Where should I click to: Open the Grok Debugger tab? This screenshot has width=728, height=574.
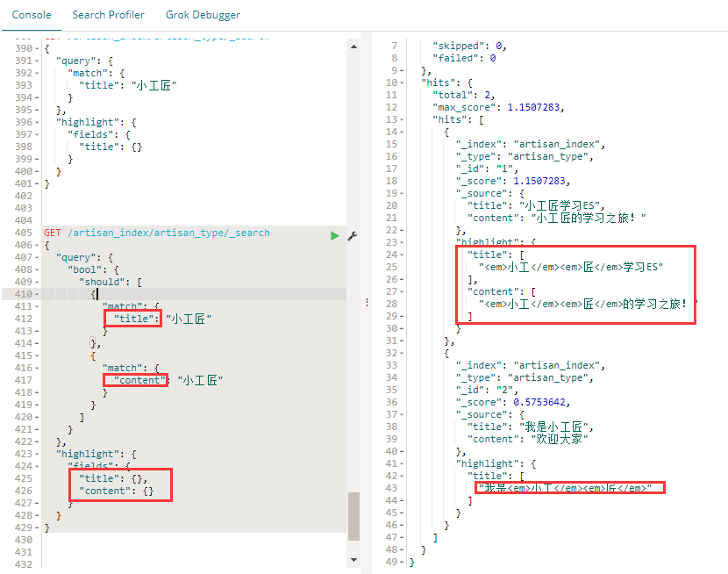point(203,15)
